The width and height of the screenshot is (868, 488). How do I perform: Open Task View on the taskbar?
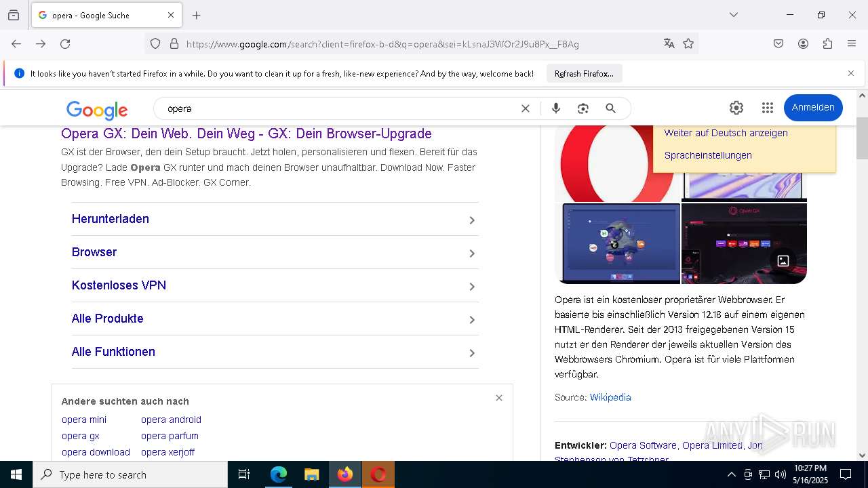click(244, 474)
